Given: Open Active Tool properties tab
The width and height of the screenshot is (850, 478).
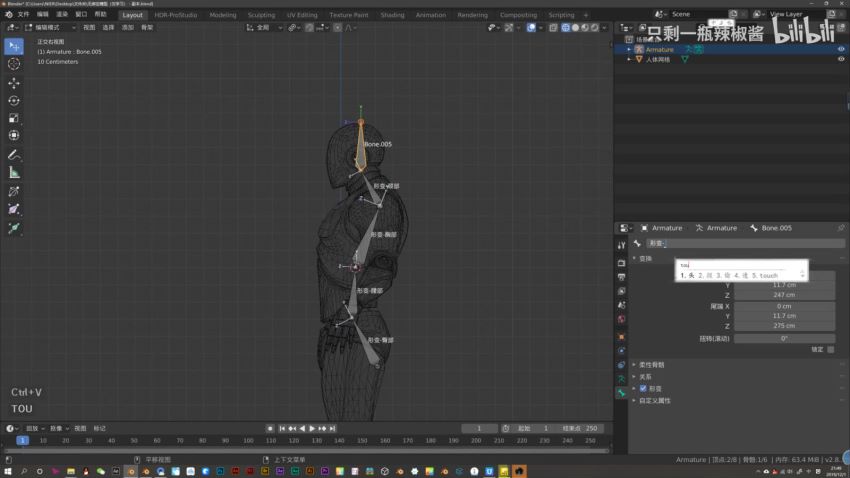Looking at the screenshot, I should (x=621, y=246).
